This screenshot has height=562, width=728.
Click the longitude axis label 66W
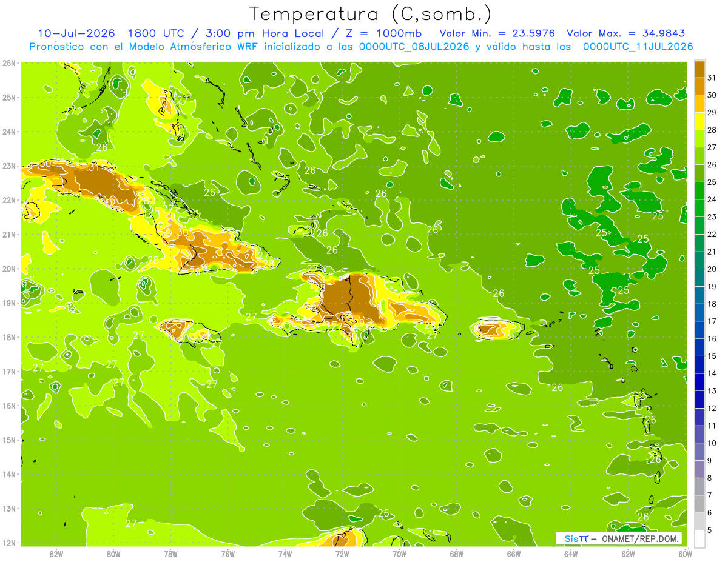point(513,554)
